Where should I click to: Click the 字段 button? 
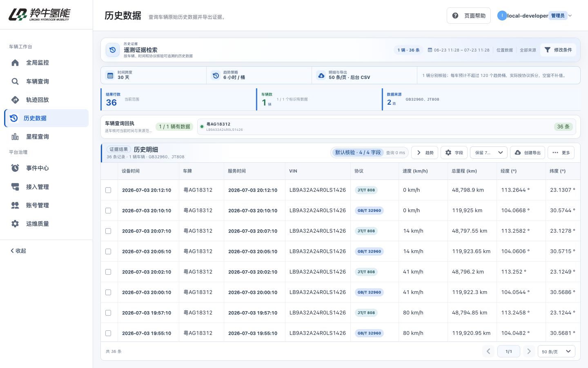coord(454,153)
